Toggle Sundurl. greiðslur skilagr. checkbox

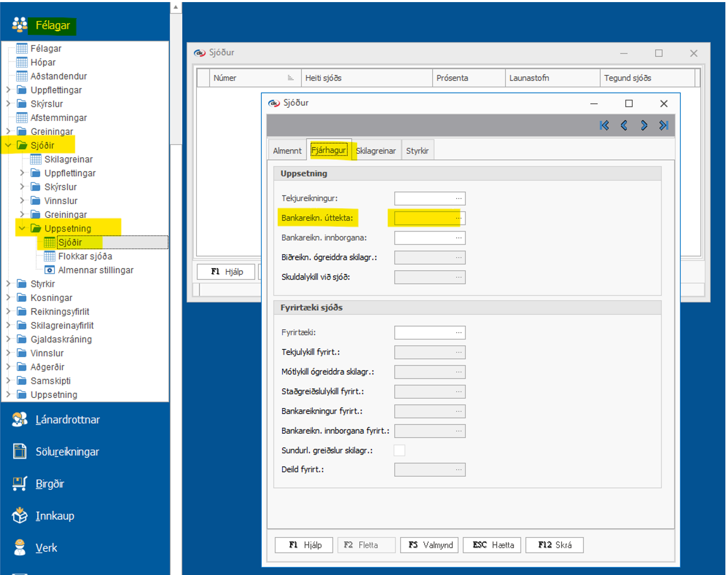[x=399, y=450]
